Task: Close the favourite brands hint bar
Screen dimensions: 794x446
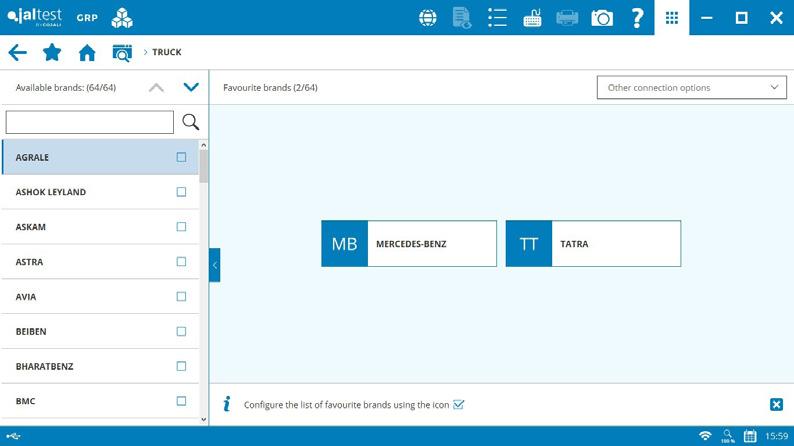Action: coord(776,404)
